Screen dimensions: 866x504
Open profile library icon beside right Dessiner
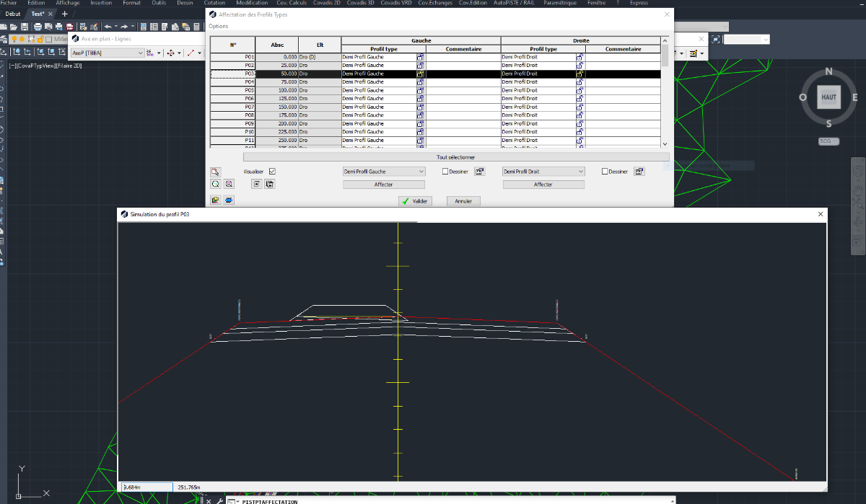point(639,172)
